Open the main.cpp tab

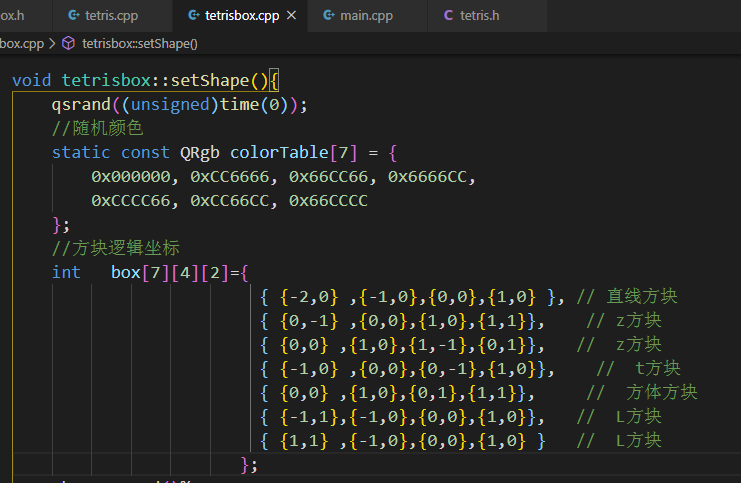tap(367, 16)
